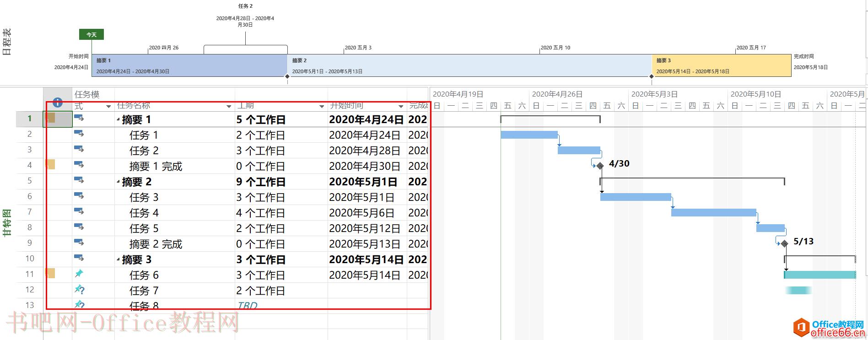This screenshot has width=868, height=340.
Task: Click note indicator in row 4
Action: 50,164
